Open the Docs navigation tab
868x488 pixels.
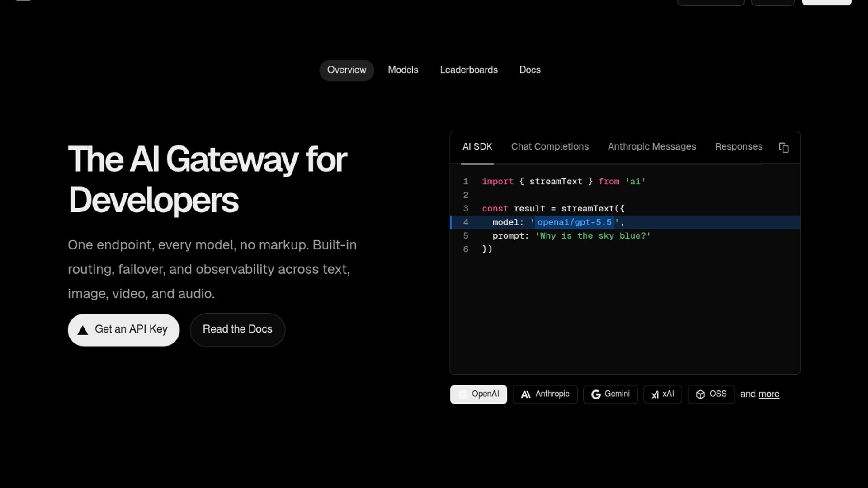pos(530,70)
